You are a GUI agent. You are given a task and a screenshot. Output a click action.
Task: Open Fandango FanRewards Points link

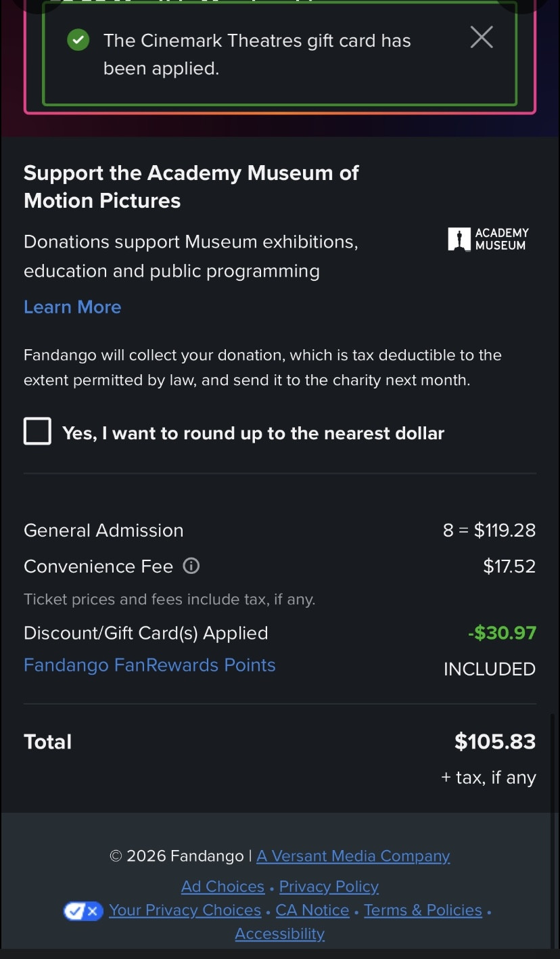pyautogui.click(x=149, y=665)
